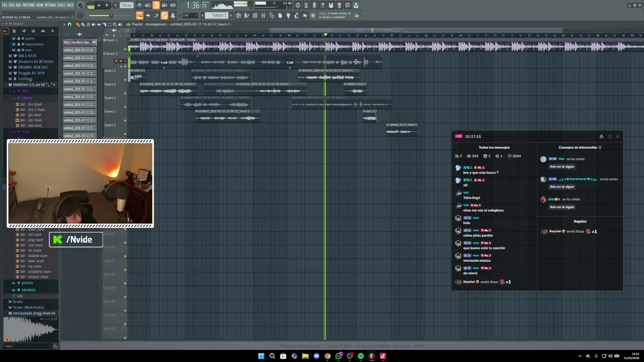
Task: Open Spotify from the taskbar
Action: pos(361,356)
